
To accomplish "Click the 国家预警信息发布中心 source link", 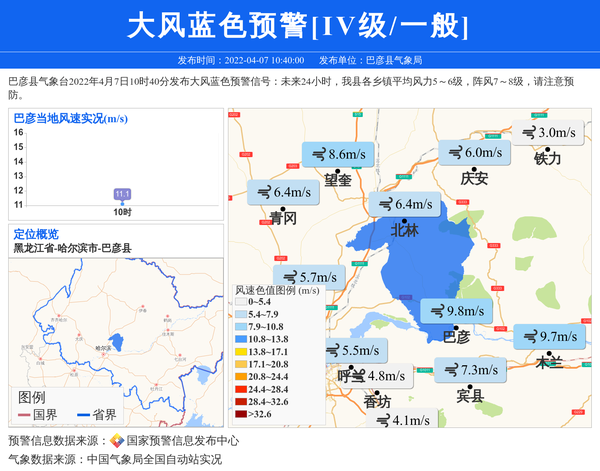I will coord(182,441).
